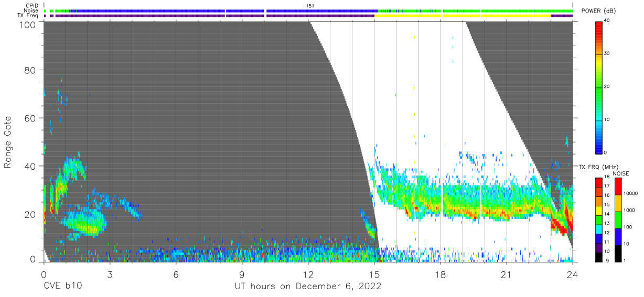Click the 17 MHz tick label
644x297 pixels.
[608, 186]
